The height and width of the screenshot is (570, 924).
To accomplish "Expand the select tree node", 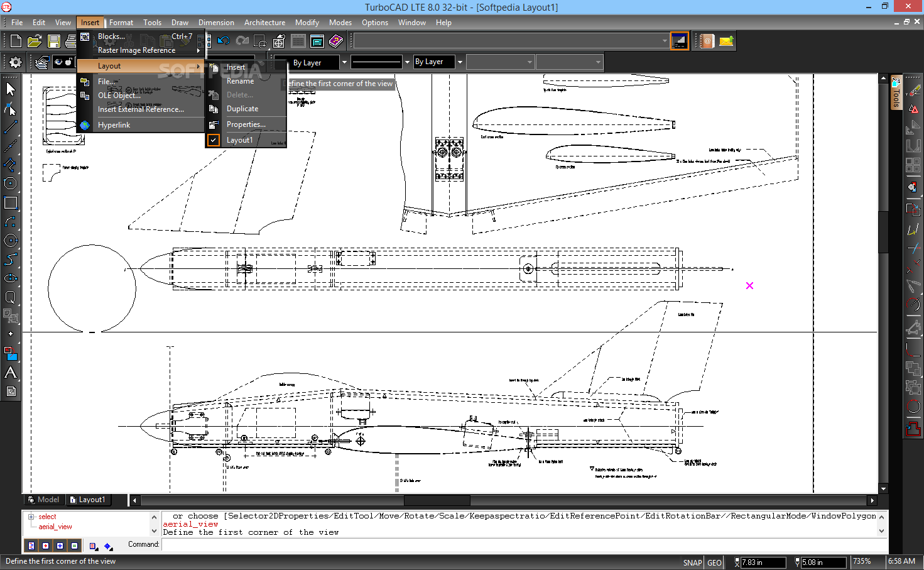I will pos(31,517).
